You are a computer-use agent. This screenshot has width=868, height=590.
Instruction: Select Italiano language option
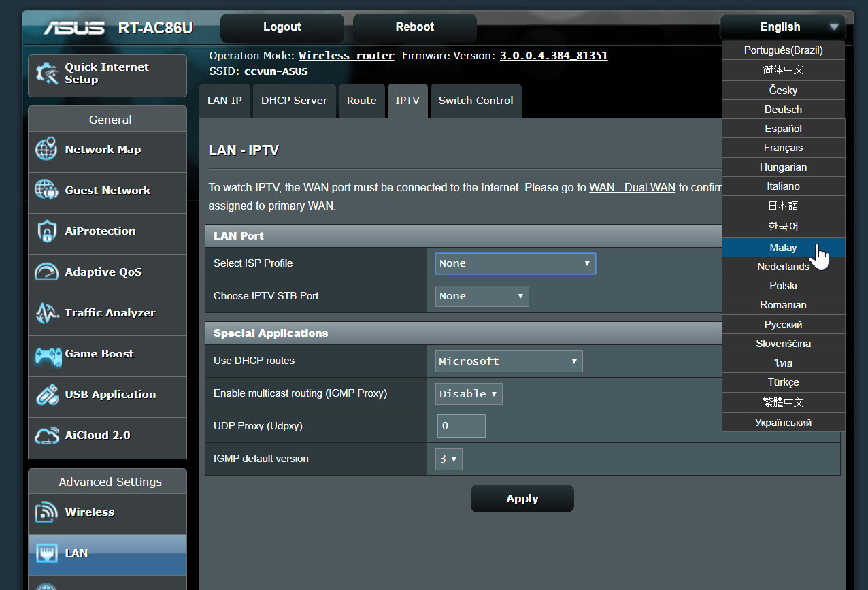click(x=783, y=186)
